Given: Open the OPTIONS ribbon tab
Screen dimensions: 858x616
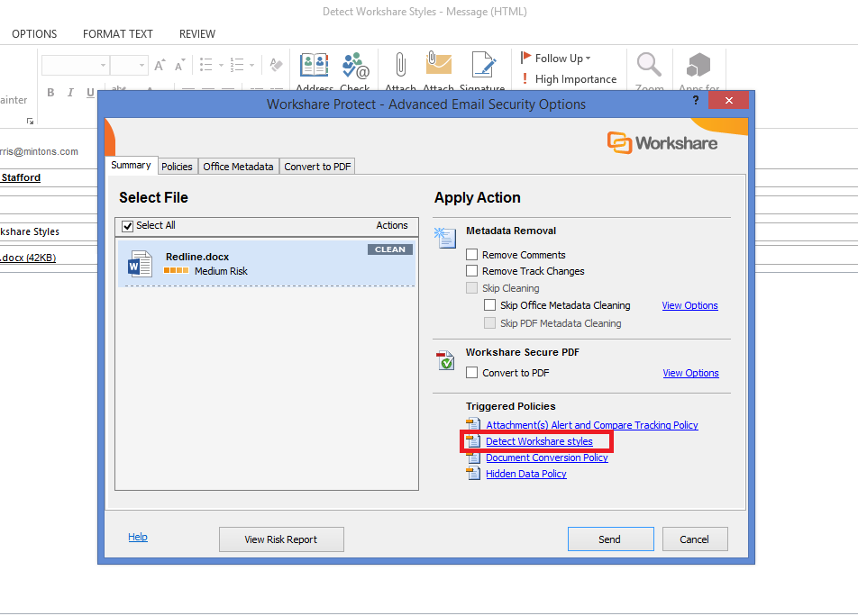Looking at the screenshot, I should pyautogui.click(x=34, y=34).
